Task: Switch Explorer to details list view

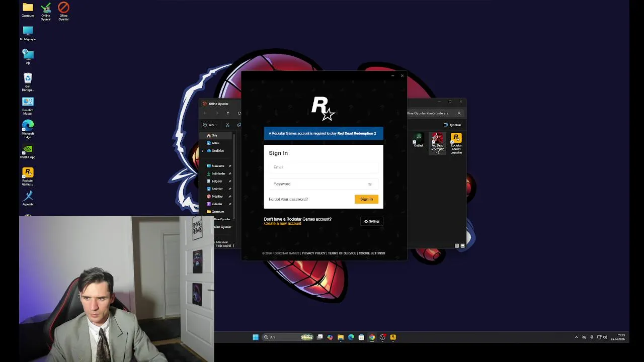Action: (457, 246)
